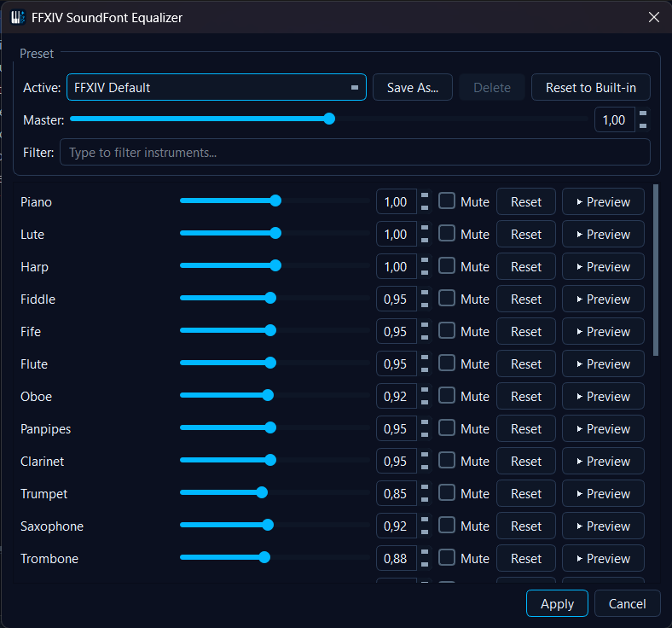Click Save As… to store the preset
Screen dimensions: 672x628
point(413,87)
